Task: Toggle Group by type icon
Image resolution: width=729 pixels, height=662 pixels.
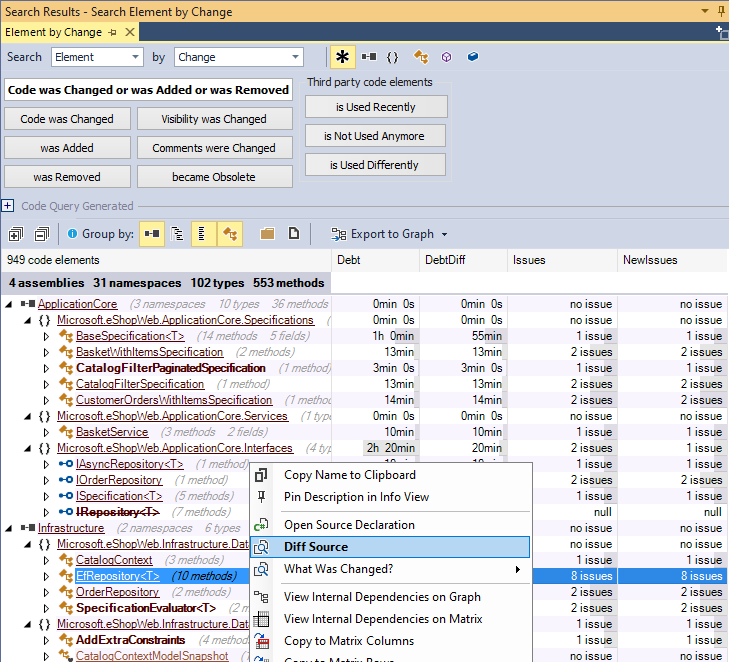Action: click(x=230, y=233)
